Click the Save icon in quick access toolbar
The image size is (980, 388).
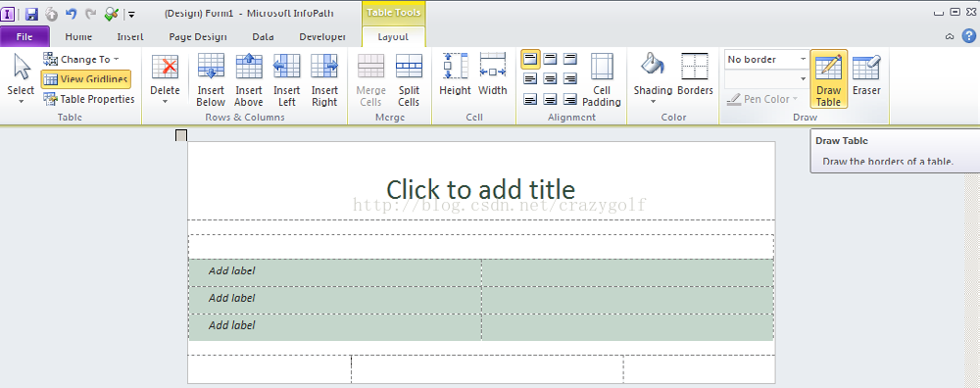[x=32, y=14]
